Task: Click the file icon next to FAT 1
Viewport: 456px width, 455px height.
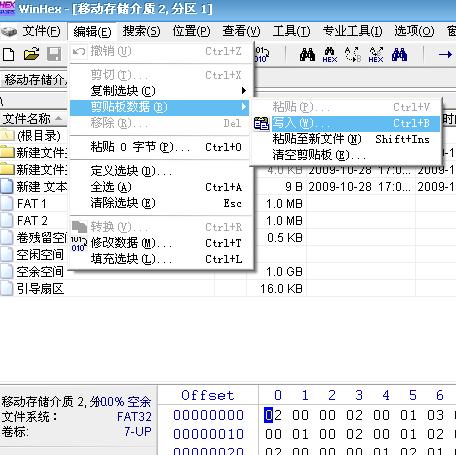Action: (7, 203)
